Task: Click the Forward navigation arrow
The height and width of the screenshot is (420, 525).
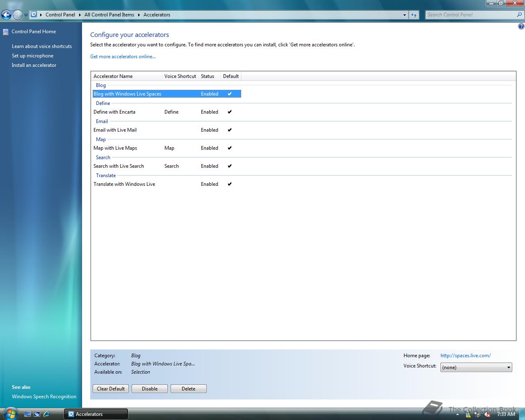Action: [18, 15]
